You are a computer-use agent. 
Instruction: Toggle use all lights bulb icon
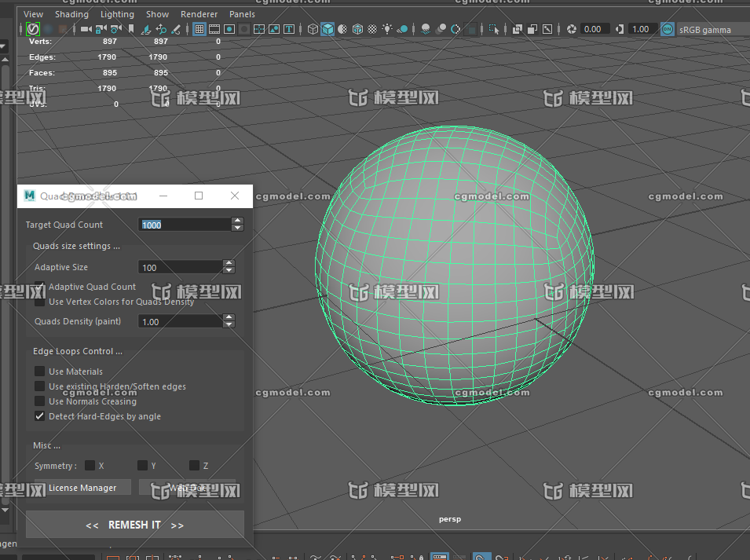tap(387, 29)
